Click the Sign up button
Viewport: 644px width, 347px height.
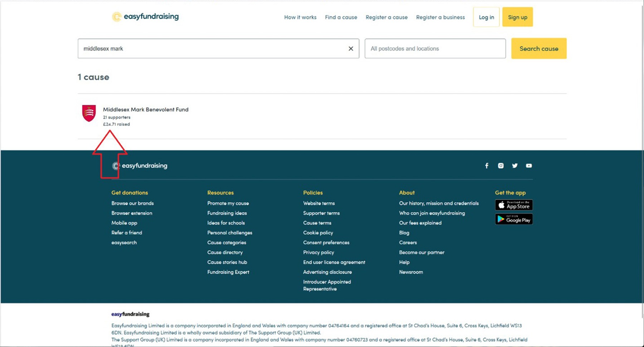(x=517, y=17)
